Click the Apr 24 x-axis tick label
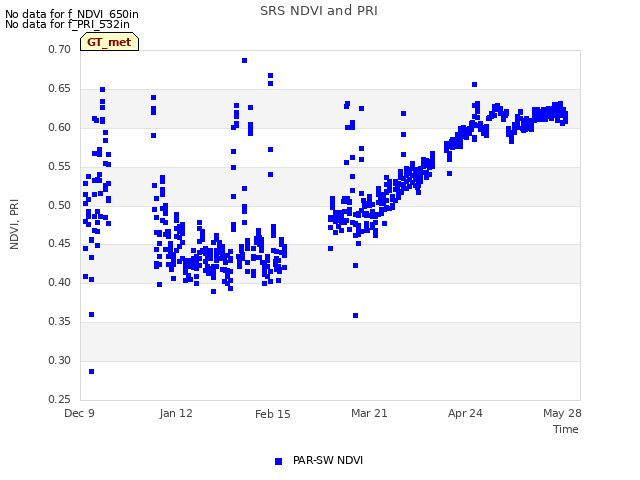Viewport: 640px width, 480px height. click(465, 413)
